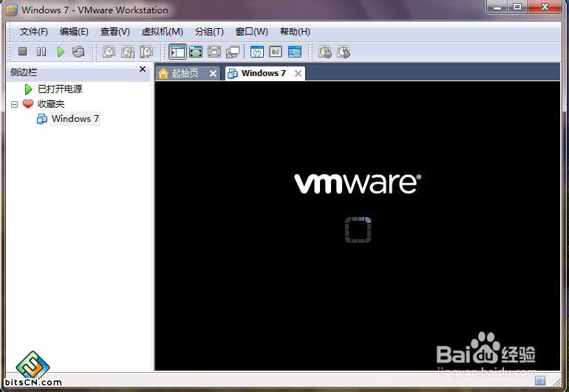Image resolution: width=569 pixels, height=392 pixels.
Task: Click inside the VM console screen
Action: pyautogui.click(x=358, y=226)
